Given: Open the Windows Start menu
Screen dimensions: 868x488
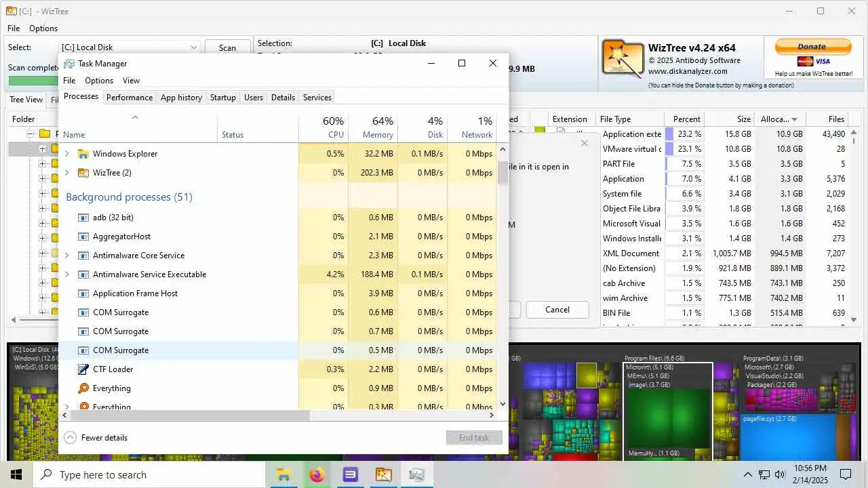Looking at the screenshot, I should [16, 474].
